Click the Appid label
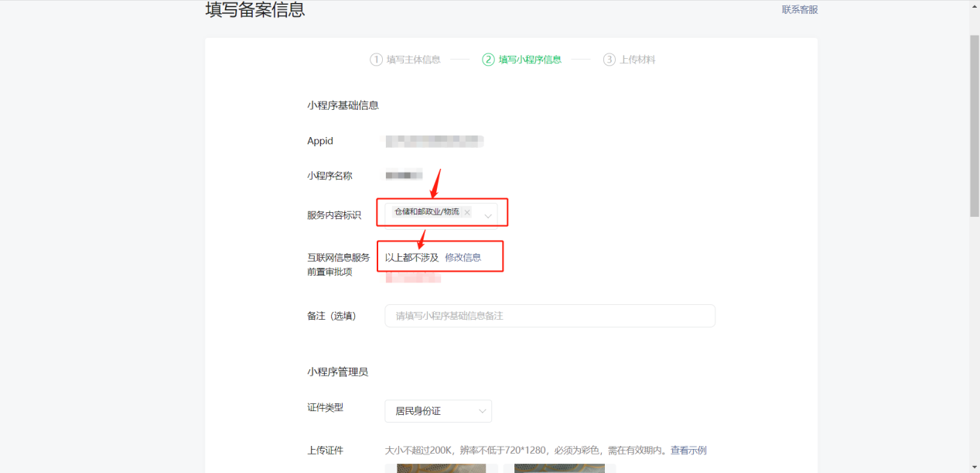The height and width of the screenshot is (473, 980). click(x=320, y=141)
